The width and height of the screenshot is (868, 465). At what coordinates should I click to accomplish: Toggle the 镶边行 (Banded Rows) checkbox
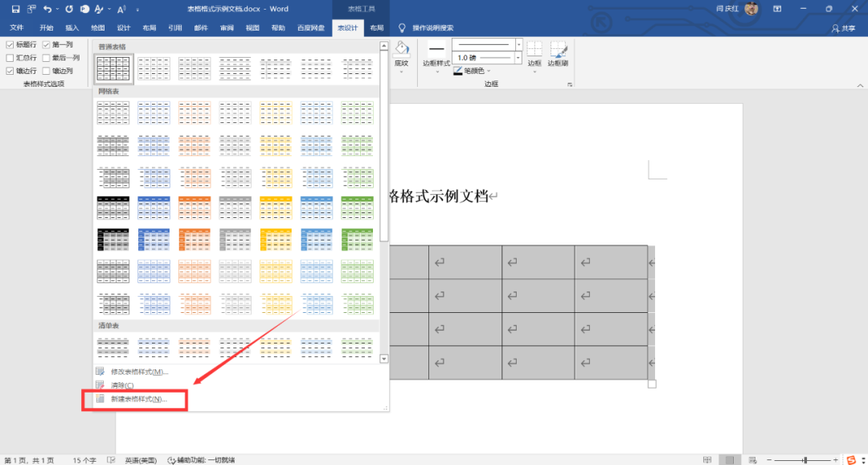click(10, 71)
